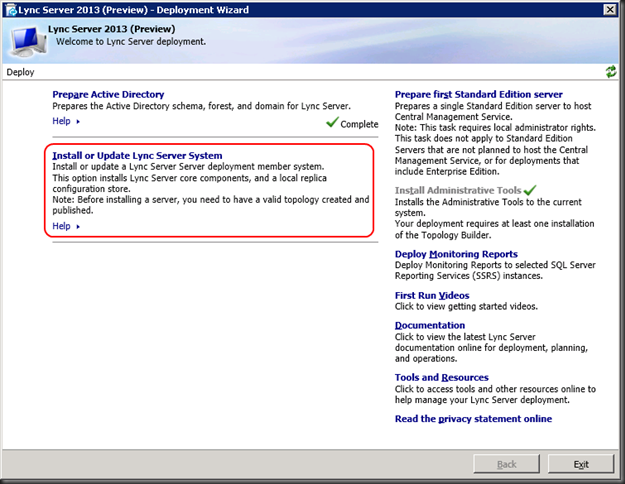Click Install Administrative Tools link
The width and height of the screenshot is (625, 484).
[458, 191]
